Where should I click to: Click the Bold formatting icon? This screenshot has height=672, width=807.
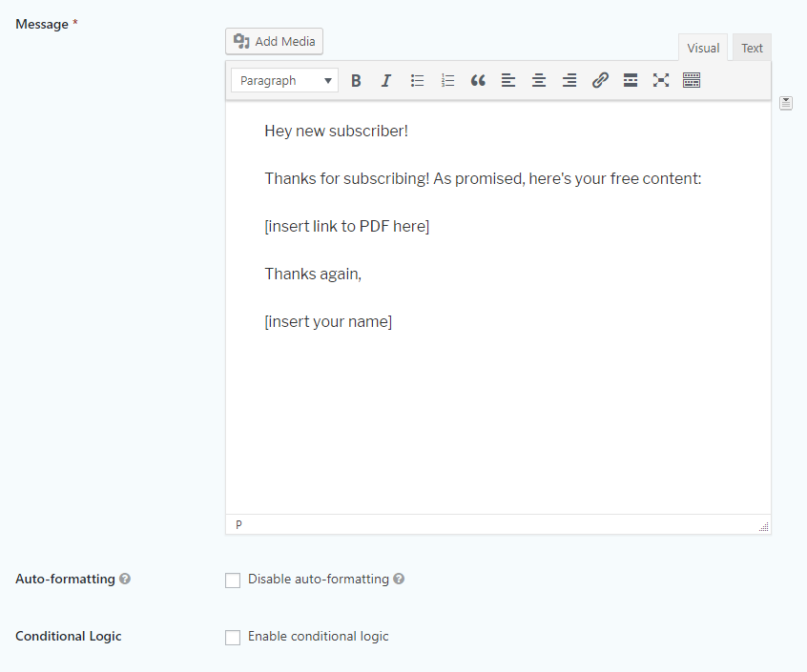pos(356,81)
